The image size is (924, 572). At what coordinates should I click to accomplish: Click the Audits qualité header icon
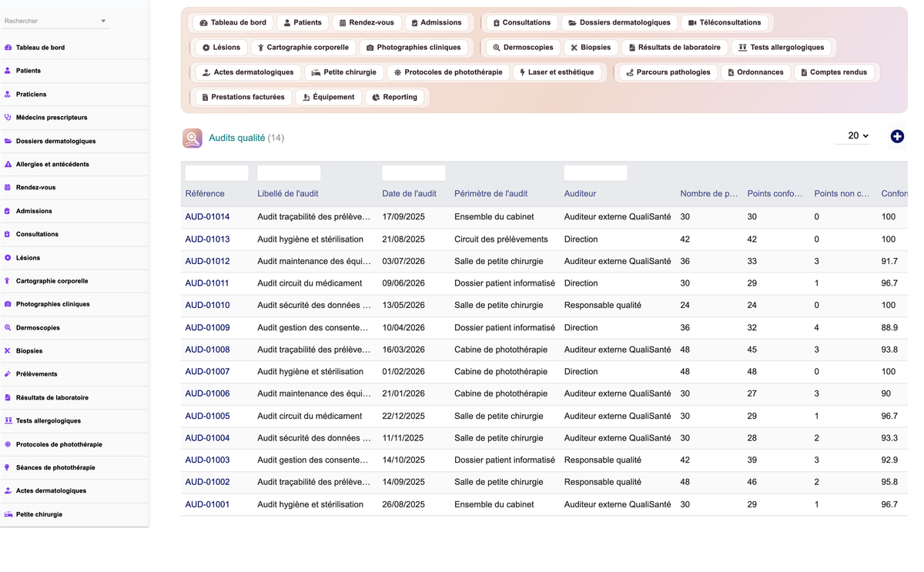pos(192,138)
